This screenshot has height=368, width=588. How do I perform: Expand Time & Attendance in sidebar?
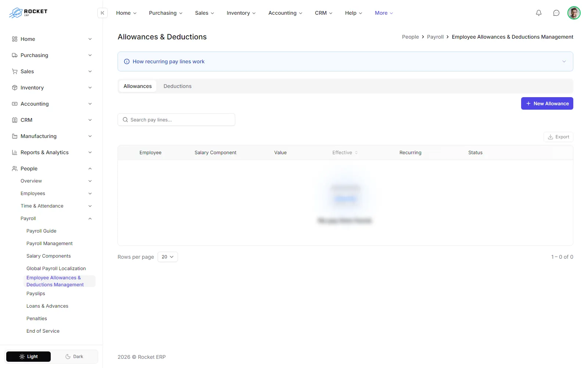click(x=90, y=206)
